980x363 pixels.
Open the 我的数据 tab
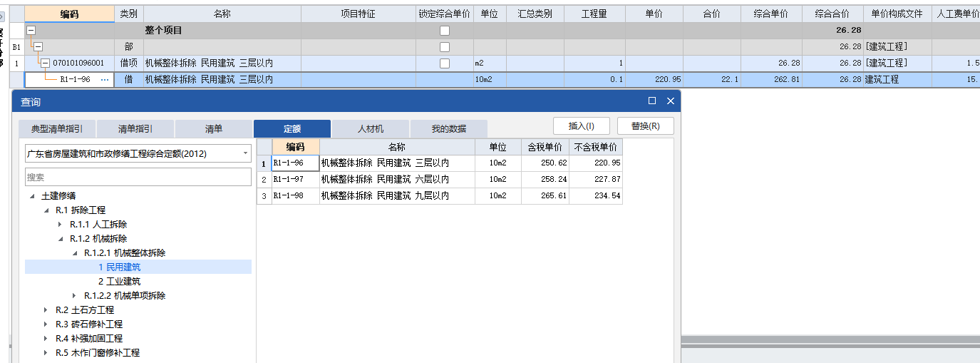coord(449,129)
